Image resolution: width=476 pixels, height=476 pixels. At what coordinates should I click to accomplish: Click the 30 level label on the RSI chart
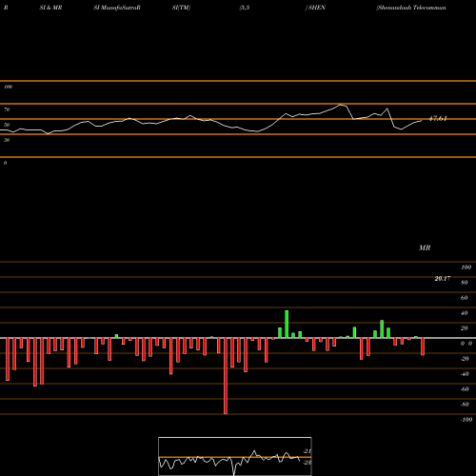coord(7,140)
